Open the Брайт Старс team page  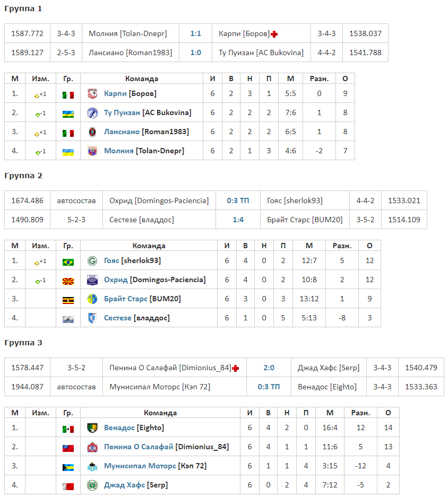126,299
